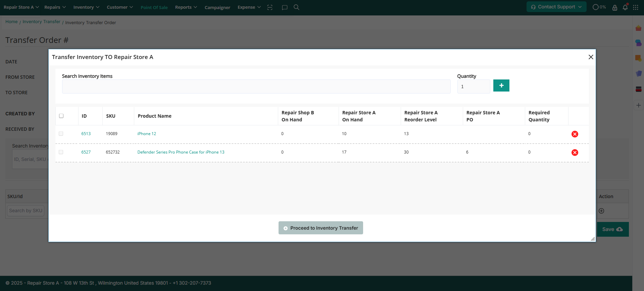Focus the Search Inventory Items field
This screenshot has width=644, height=291.
(256, 86)
